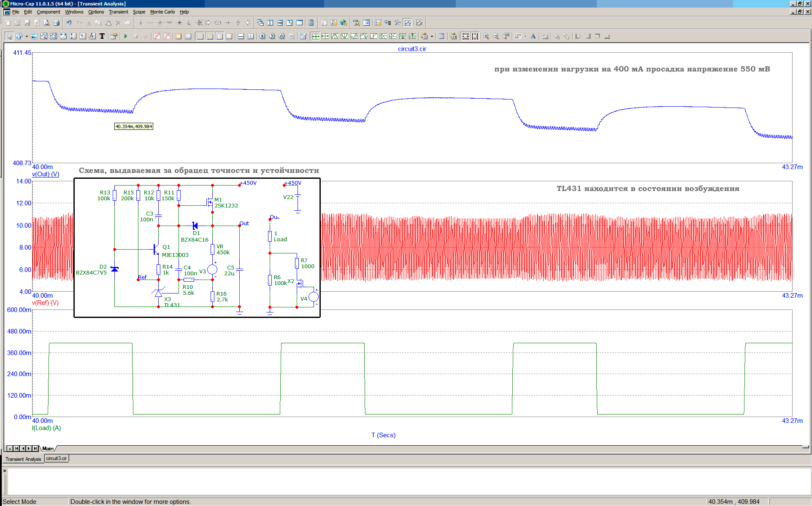Click the Cascade windows icon
The height and width of the screenshot is (506, 812).
pos(260,23)
